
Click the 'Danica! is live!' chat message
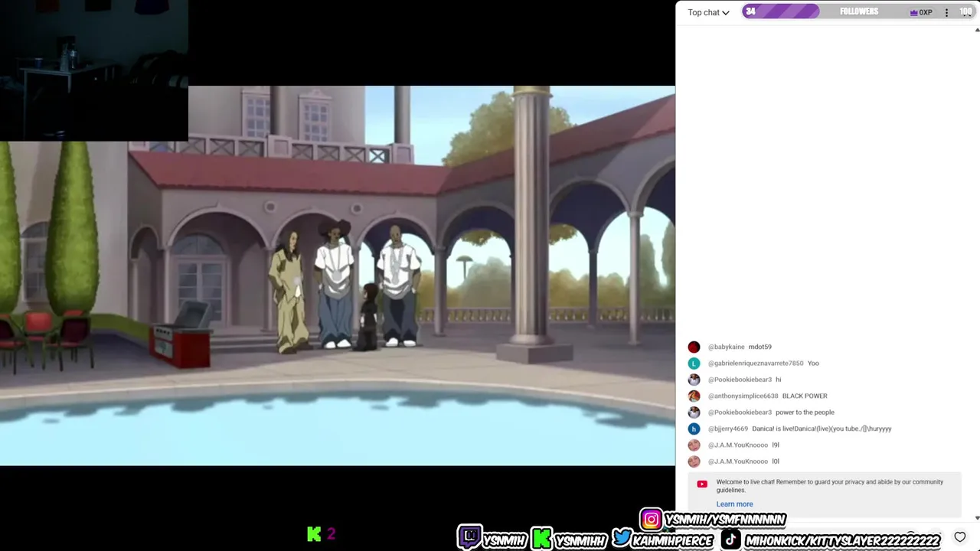822,429
